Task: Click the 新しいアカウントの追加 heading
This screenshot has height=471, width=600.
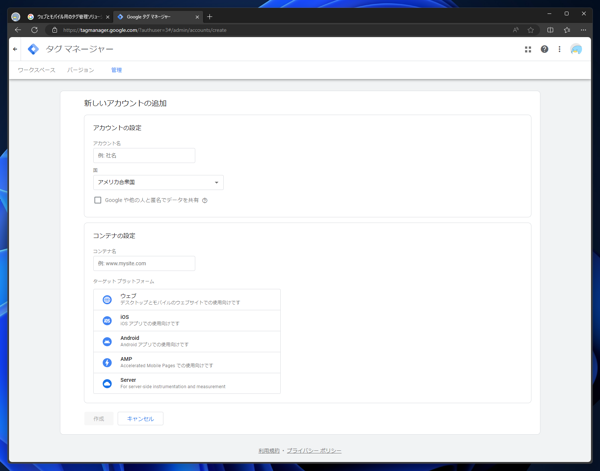Action: (x=125, y=103)
